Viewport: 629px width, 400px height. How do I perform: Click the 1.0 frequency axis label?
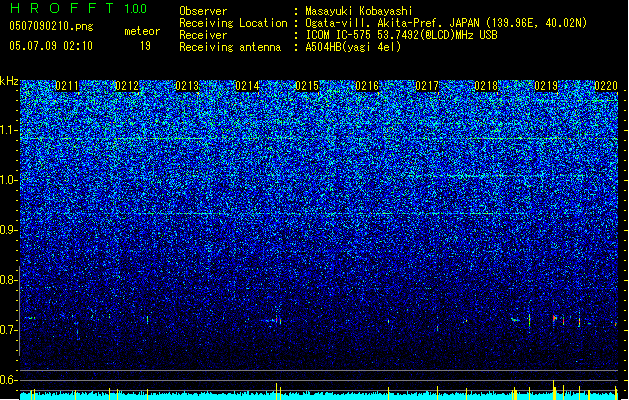(9, 180)
